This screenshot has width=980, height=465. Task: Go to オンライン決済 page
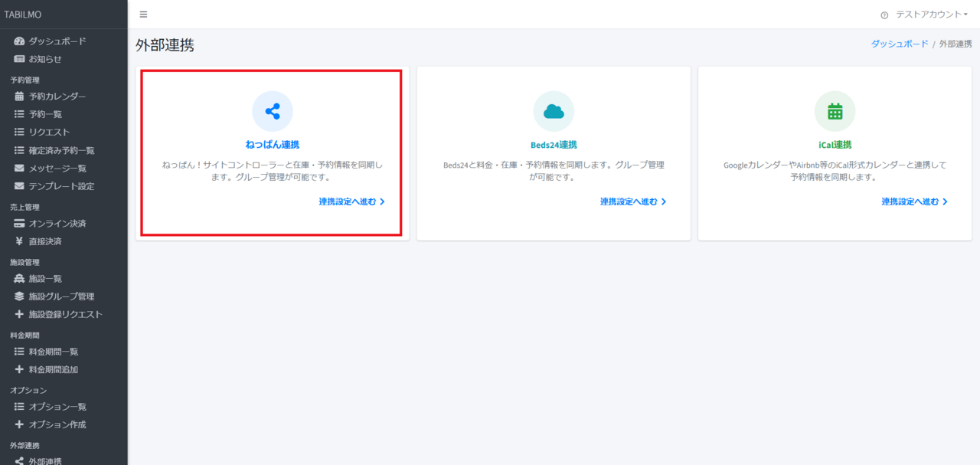click(57, 224)
